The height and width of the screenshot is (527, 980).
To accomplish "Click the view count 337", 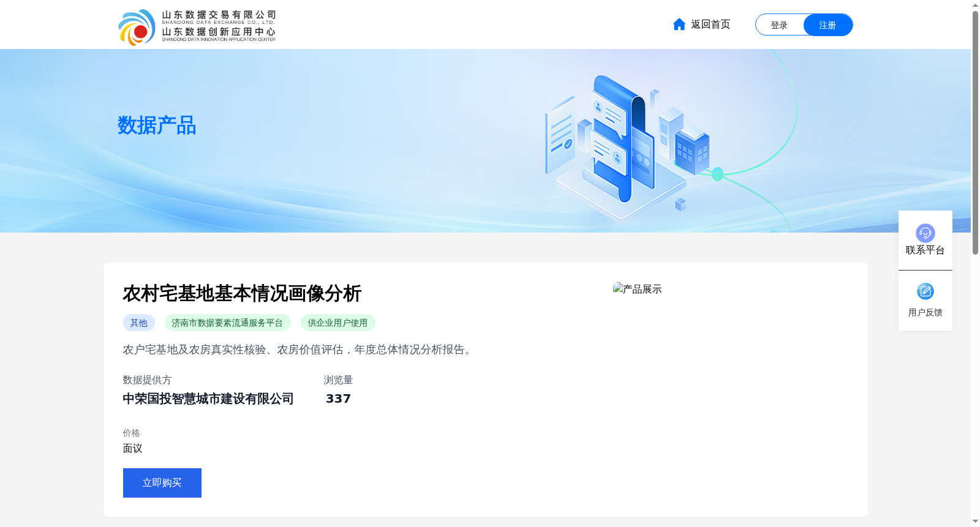I will pyautogui.click(x=338, y=399).
